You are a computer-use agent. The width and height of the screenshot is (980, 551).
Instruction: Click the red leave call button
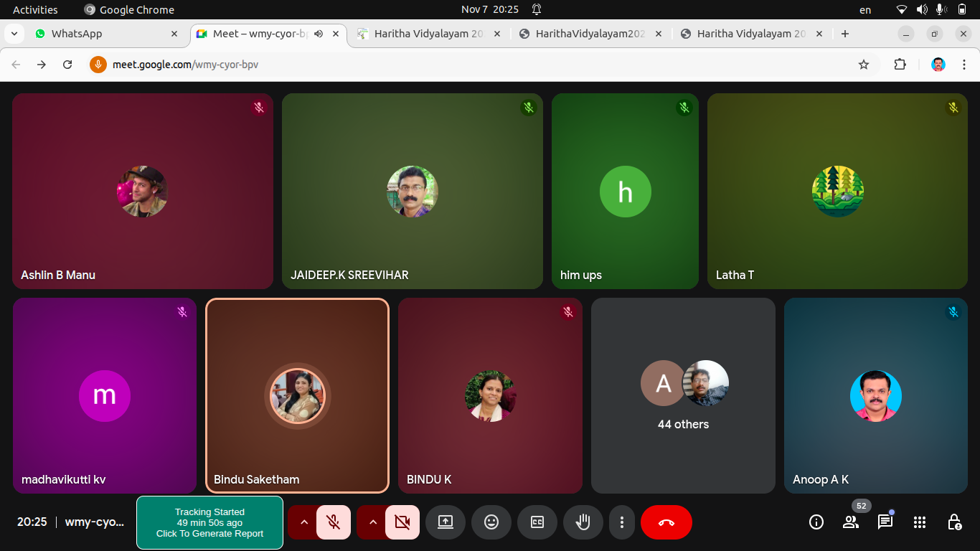coord(666,522)
